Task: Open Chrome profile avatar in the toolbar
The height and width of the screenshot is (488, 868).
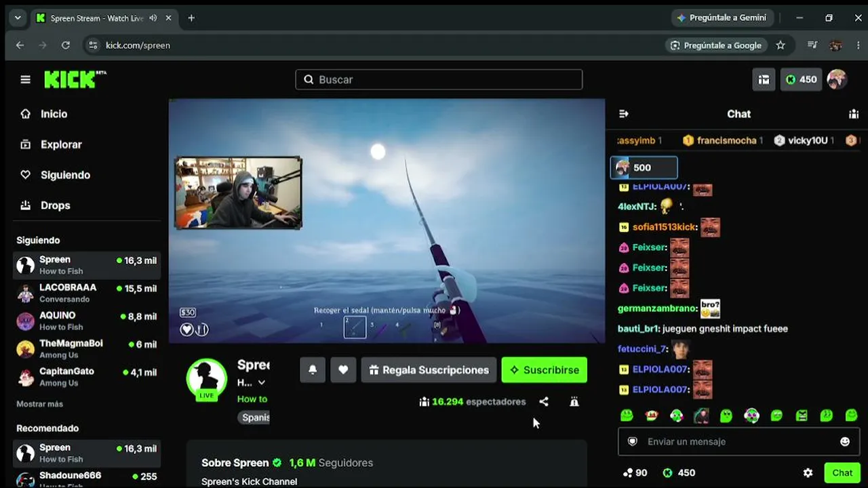Action: pos(835,45)
